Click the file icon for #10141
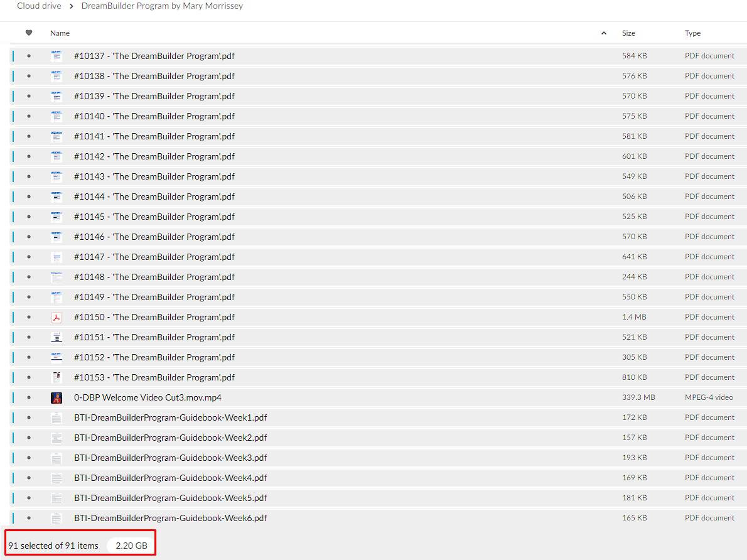Screen dimensions: 747x560 (x=56, y=136)
